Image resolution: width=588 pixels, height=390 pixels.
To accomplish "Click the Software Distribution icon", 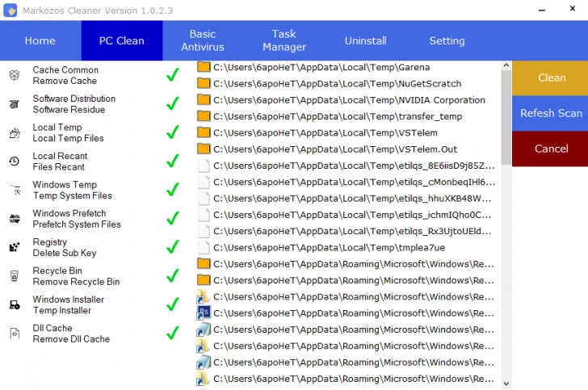I will pyautogui.click(x=14, y=104).
